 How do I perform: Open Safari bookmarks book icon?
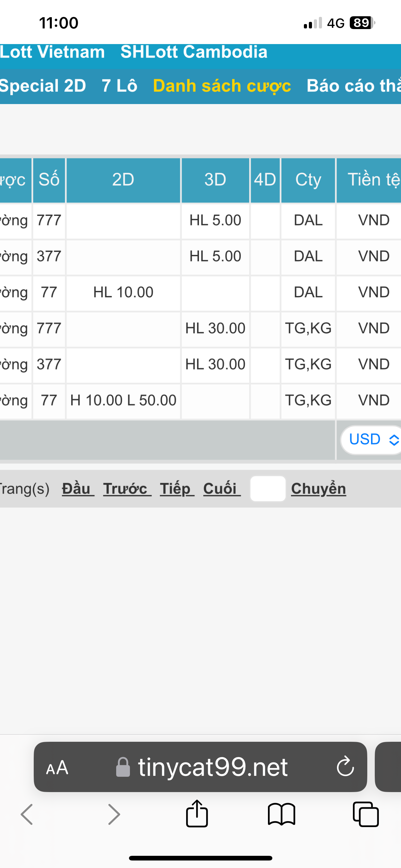click(x=281, y=814)
